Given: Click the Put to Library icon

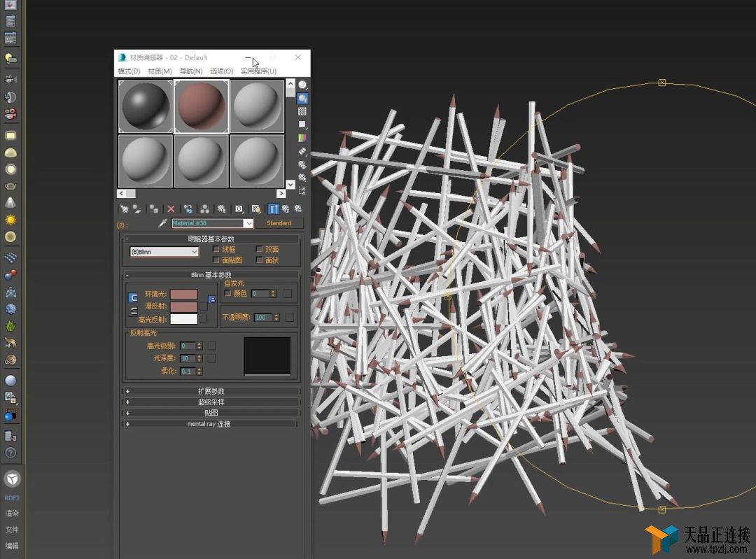Looking at the screenshot, I should (x=221, y=209).
